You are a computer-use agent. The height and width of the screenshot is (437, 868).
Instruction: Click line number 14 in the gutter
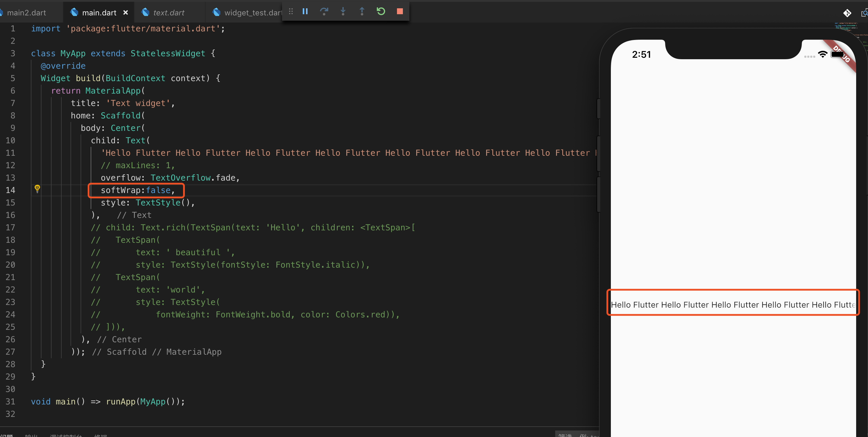tap(10, 190)
